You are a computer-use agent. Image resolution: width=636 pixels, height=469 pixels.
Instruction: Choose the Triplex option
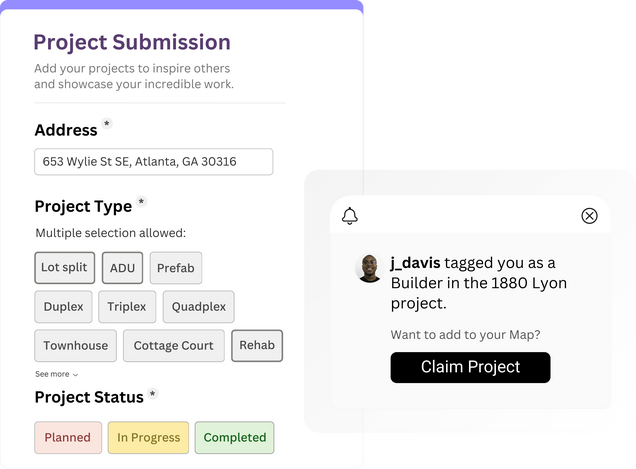[x=127, y=307]
